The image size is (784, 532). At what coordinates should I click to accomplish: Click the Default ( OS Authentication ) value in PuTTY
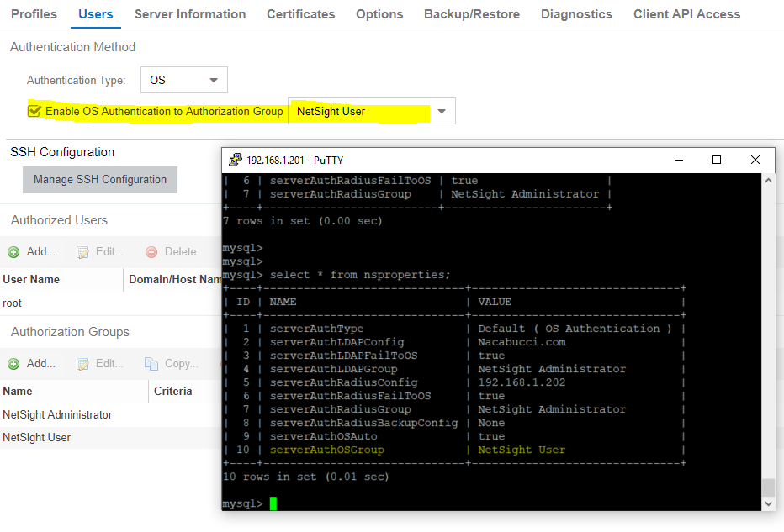(575, 328)
